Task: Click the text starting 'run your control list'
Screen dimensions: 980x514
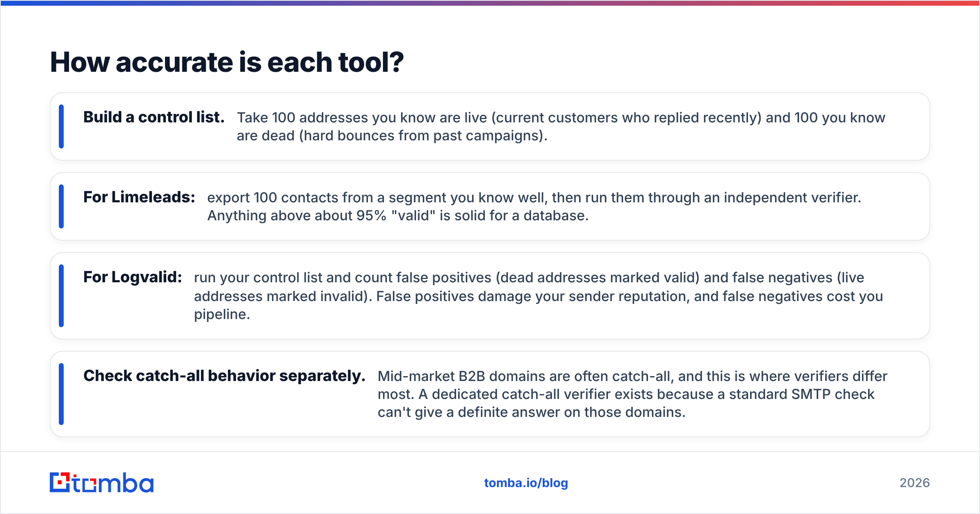Action: [539, 296]
